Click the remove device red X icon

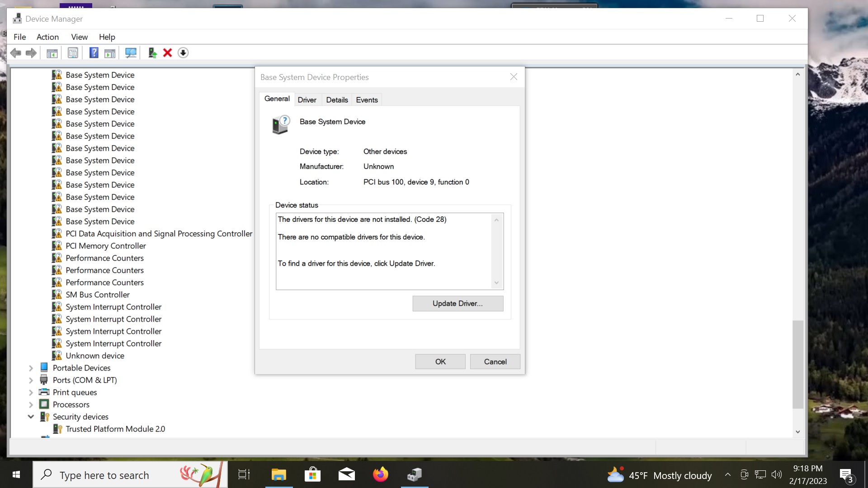click(x=168, y=52)
